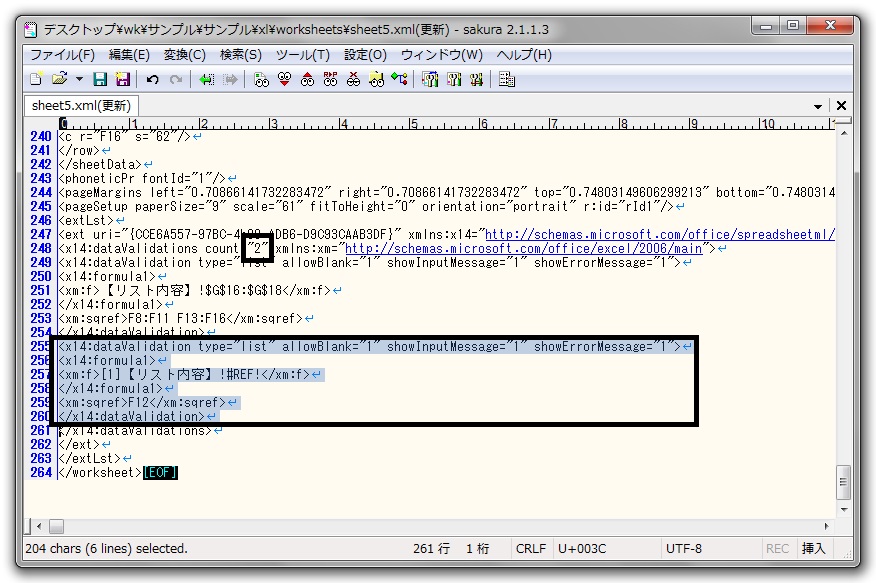Screen dimensions: 876x583
Task: Click line number 264
Action: point(41,472)
